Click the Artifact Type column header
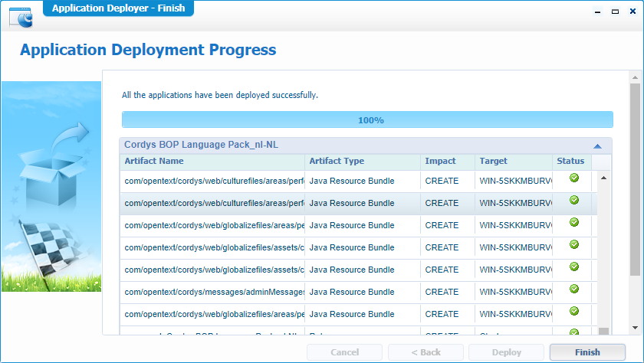The height and width of the screenshot is (363, 644). tap(363, 161)
